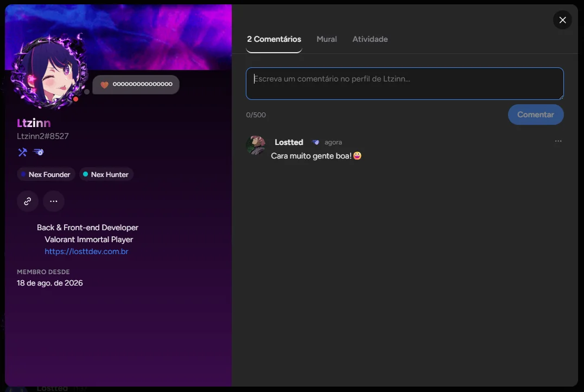Viewport: 584px width, 392px height.
Task: Click the red do-not-disturb status dot
Action: (x=75, y=99)
